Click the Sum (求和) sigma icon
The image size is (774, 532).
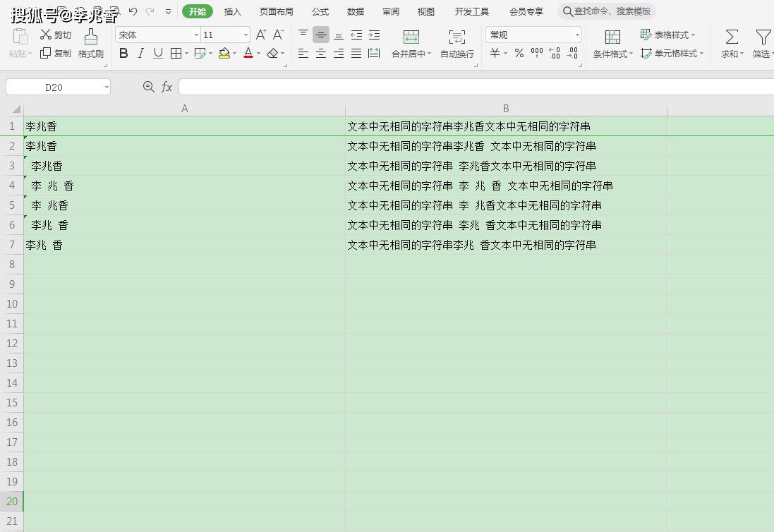[x=732, y=37]
